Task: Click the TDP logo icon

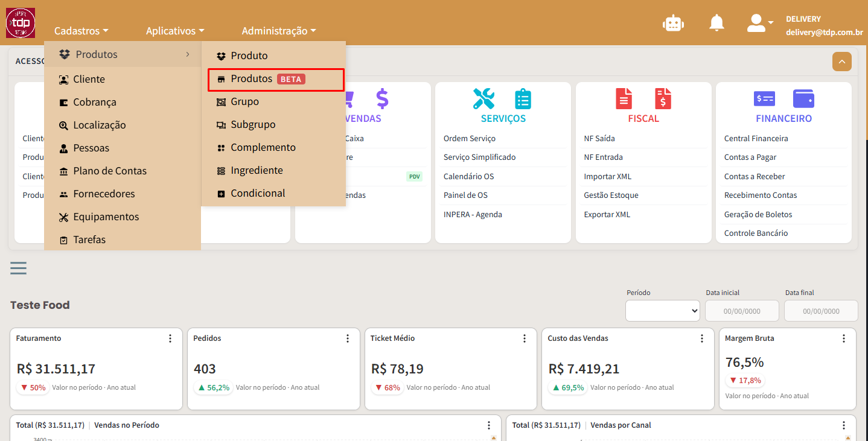Action: tap(21, 23)
